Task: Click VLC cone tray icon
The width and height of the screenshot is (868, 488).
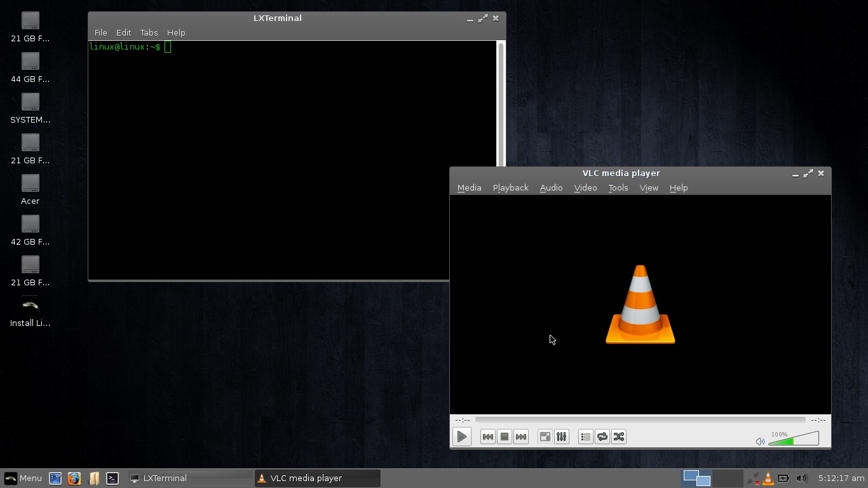Action: (768, 478)
